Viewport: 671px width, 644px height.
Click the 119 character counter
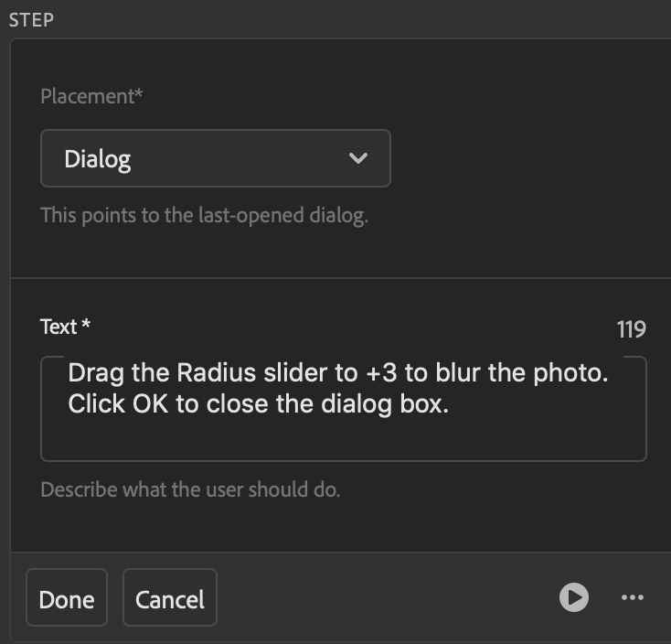pos(631,329)
